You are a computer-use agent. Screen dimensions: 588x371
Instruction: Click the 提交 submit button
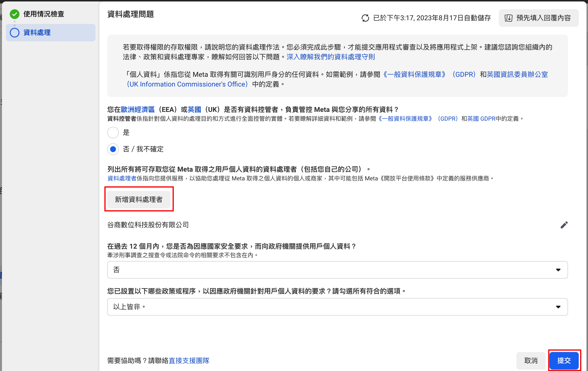pyautogui.click(x=564, y=361)
